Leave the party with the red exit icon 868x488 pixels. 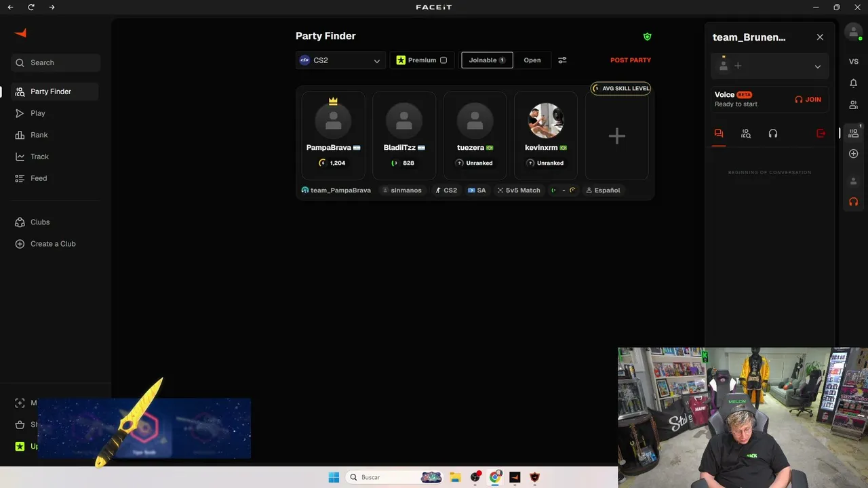[821, 134]
